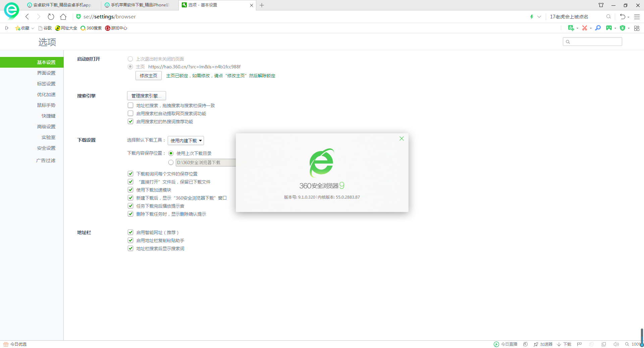Select the 主页 startup radio option

(x=130, y=67)
